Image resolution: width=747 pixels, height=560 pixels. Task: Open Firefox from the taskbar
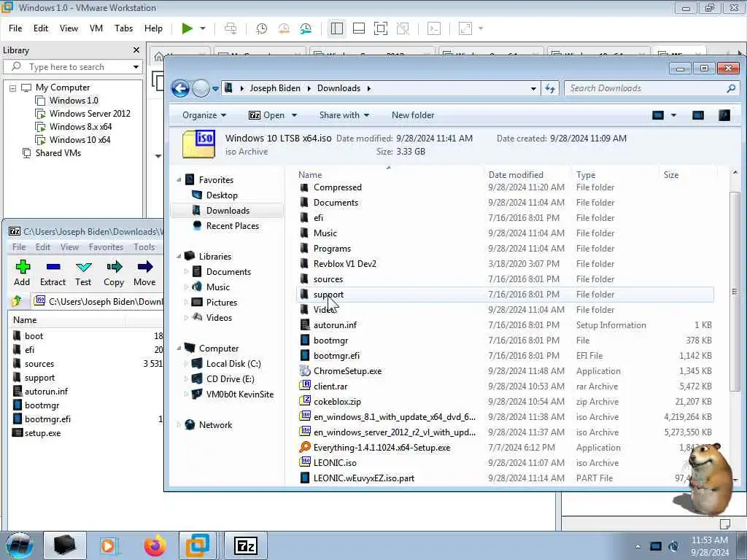(x=155, y=545)
